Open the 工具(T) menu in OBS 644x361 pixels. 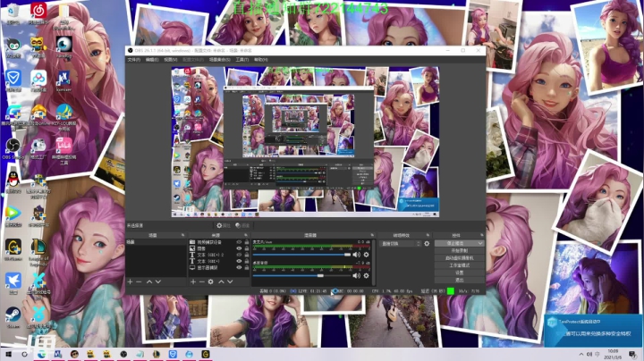tap(241, 60)
